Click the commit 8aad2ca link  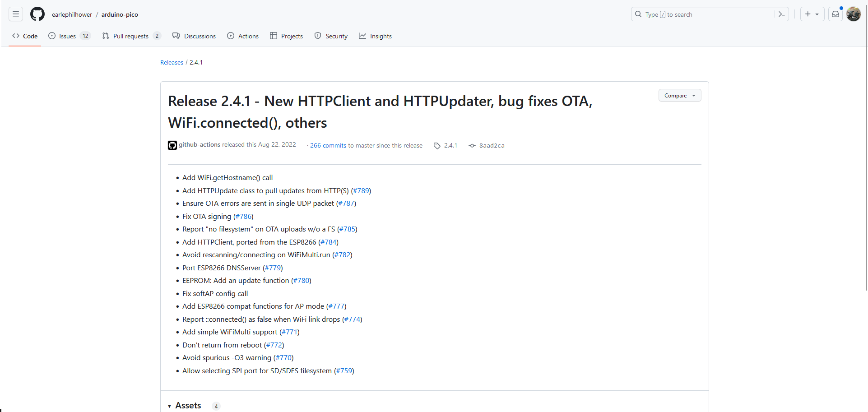coord(487,145)
